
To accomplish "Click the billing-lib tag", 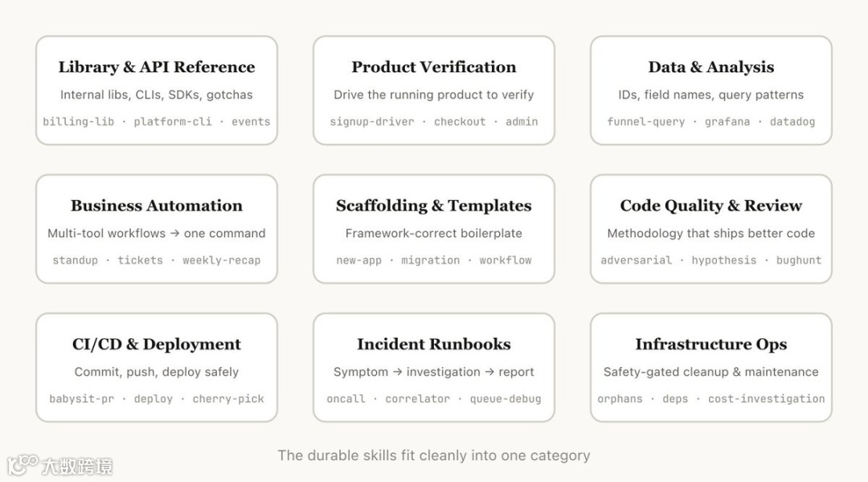I will (x=79, y=122).
